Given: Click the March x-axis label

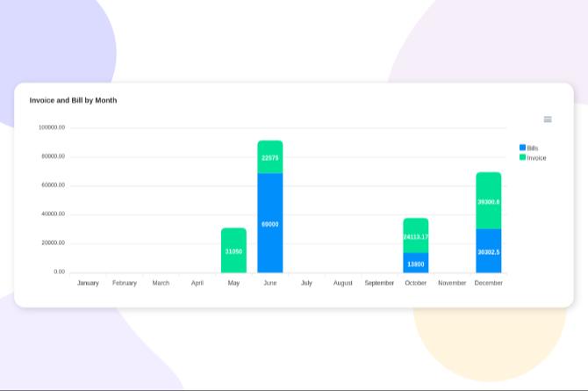Looking at the screenshot, I should (161, 283).
